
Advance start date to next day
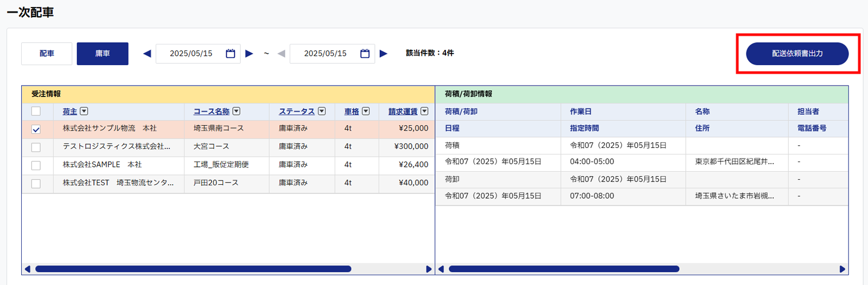point(250,54)
